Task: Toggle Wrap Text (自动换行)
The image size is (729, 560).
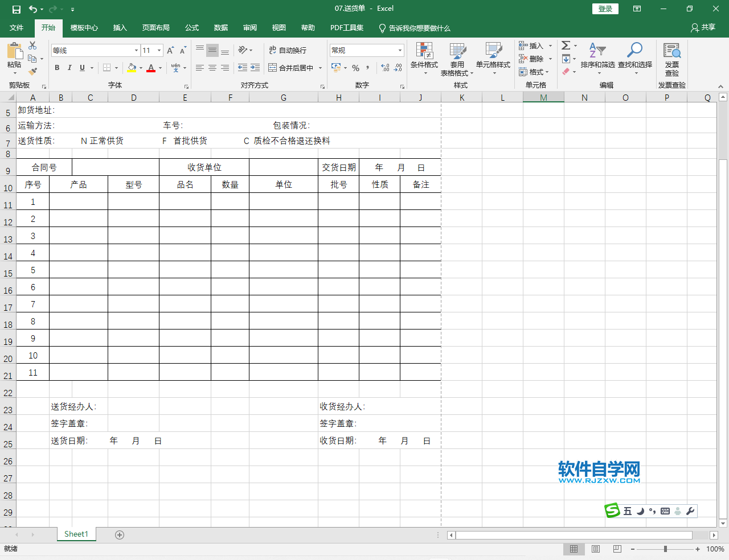Action: pyautogui.click(x=288, y=50)
